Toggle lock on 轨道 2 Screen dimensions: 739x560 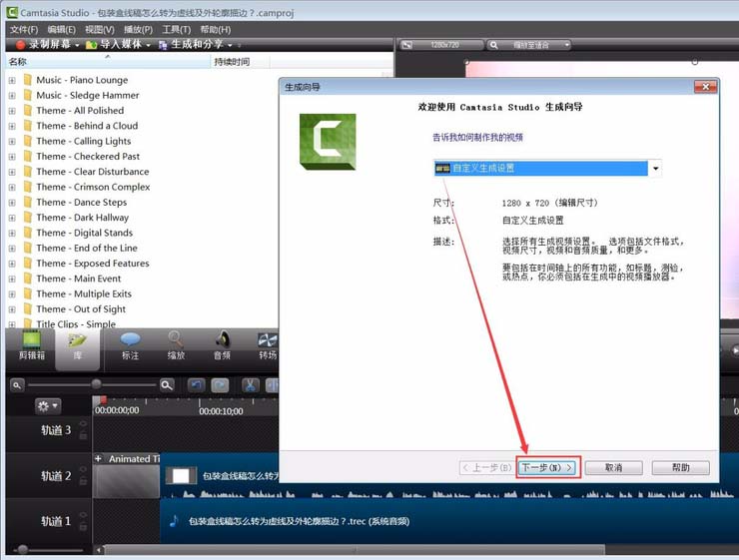(x=83, y=481)
